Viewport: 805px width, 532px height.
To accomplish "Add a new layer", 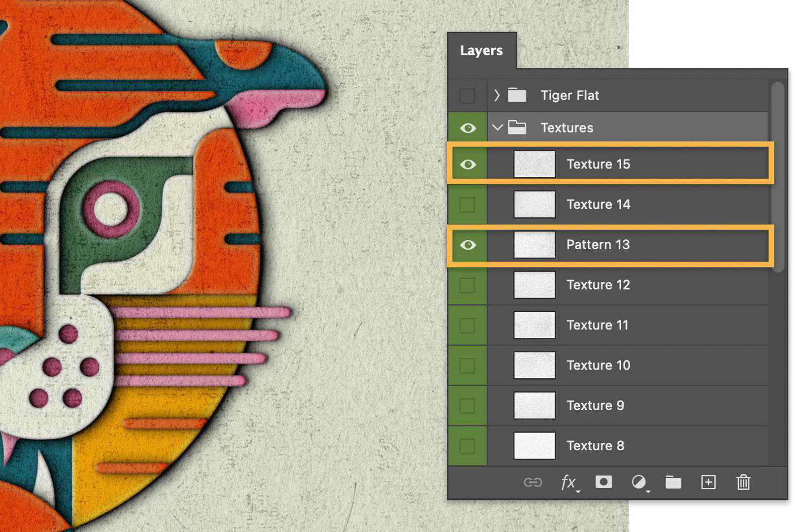I will [708, 482].
